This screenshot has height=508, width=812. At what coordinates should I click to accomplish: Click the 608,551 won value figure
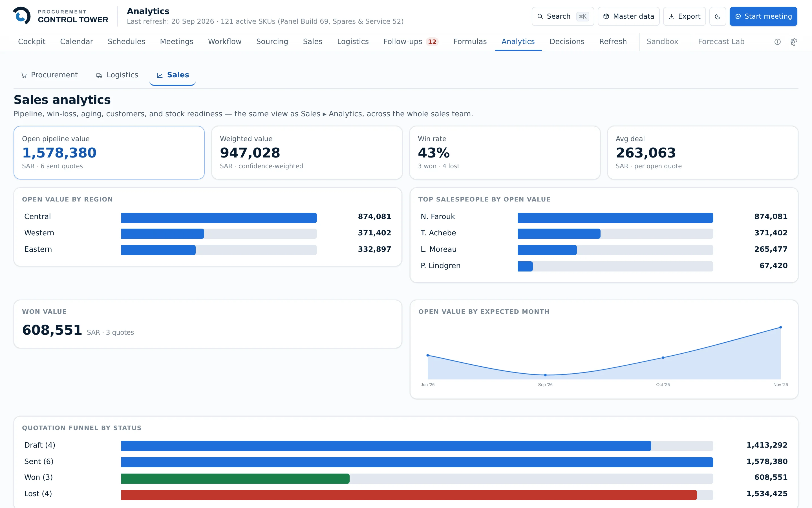52,330
